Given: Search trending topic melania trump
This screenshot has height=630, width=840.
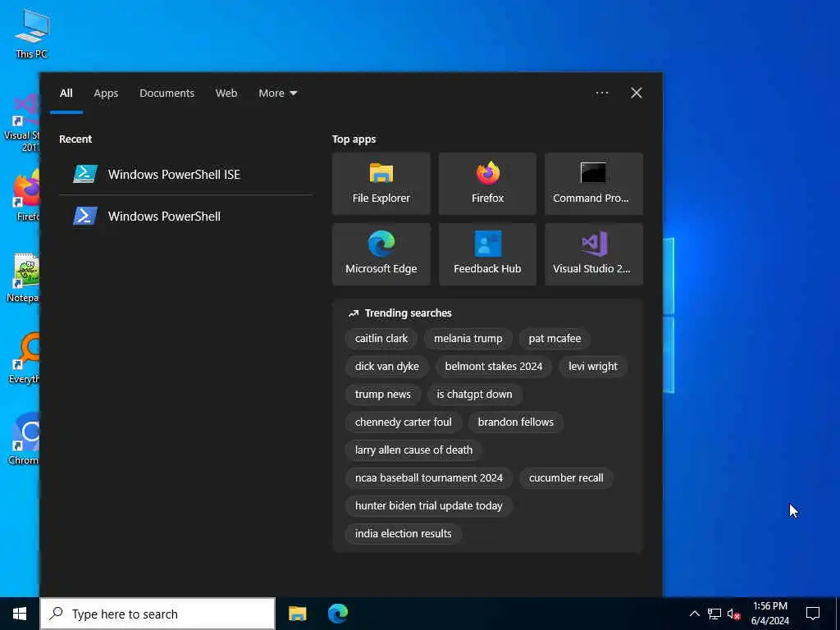Looking at the screenshot, I should tap(468, 339).
